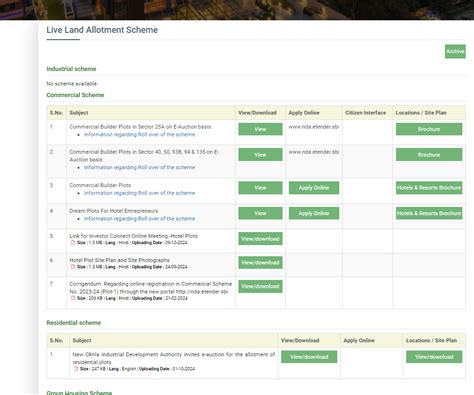Click PDF icon under Hotel Plot Site Plan

pyautogui.click(x=73, y=267)
